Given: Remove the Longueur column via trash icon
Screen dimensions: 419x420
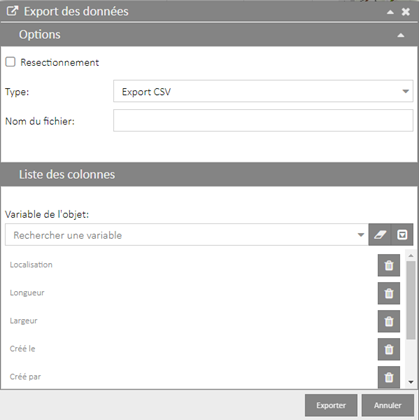Looking at the screenshot, I should (x=389, y=293).
